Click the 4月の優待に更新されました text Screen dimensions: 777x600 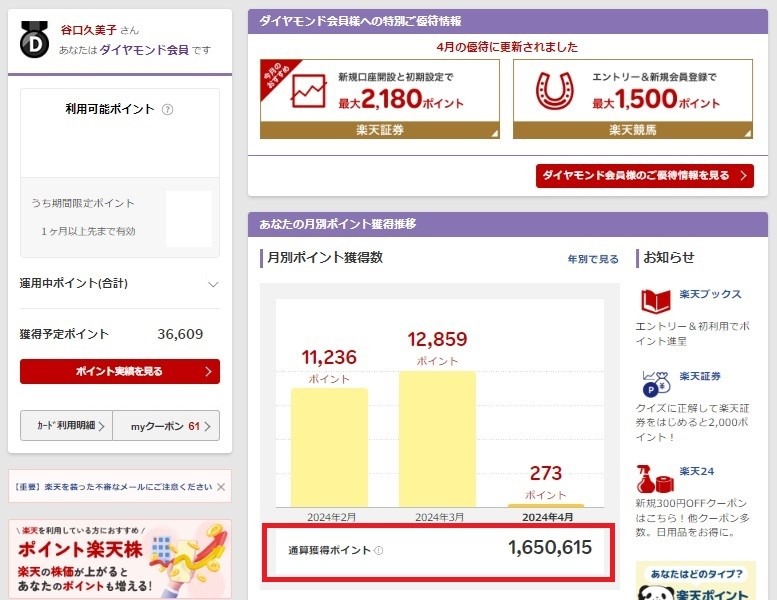507,48
